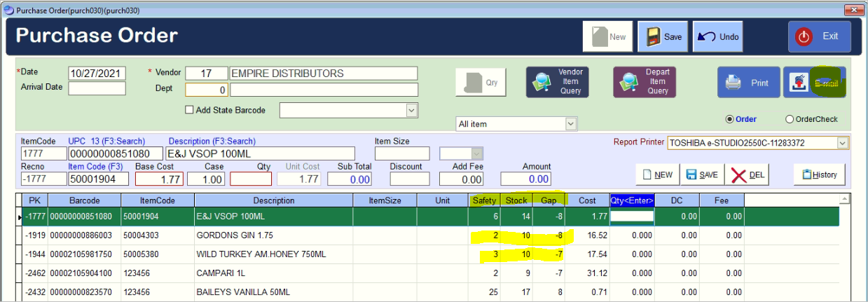Open the Vendor Item Query
868x302 pixels.
558,82
